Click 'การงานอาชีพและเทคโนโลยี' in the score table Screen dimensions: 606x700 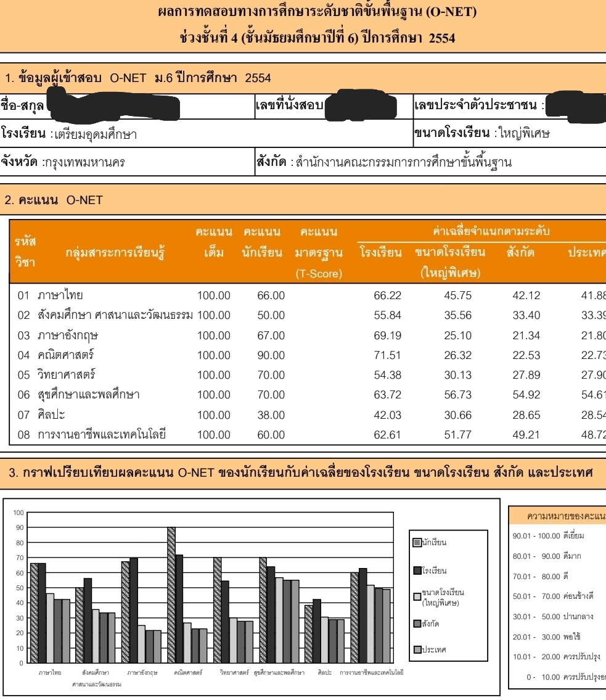(102, 434)
